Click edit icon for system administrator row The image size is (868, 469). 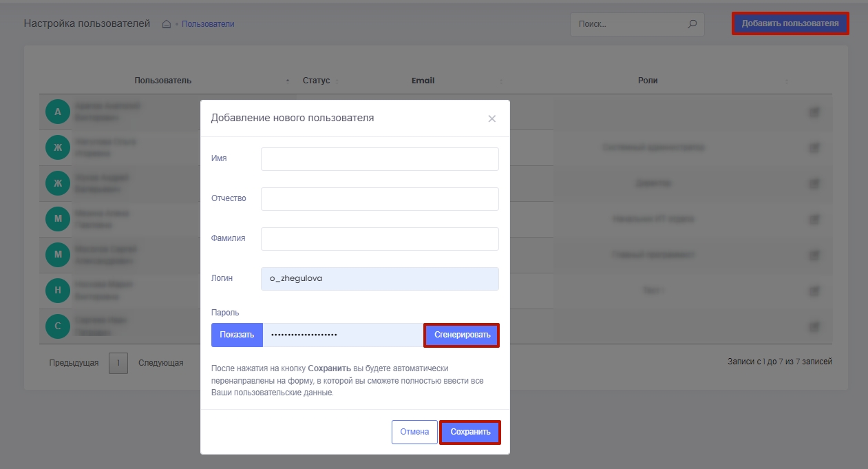814,147
